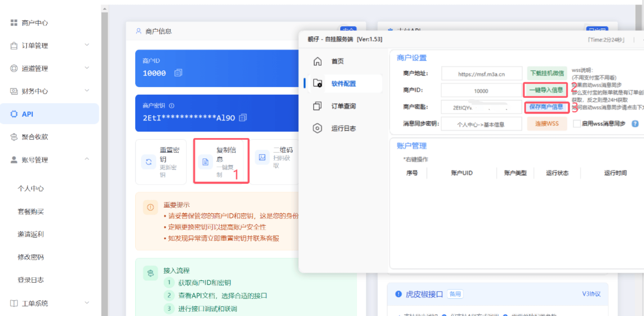The image size is (644, 316).
Task: Open 邀请返利 submenu item
Action: [x=31, y=234]
